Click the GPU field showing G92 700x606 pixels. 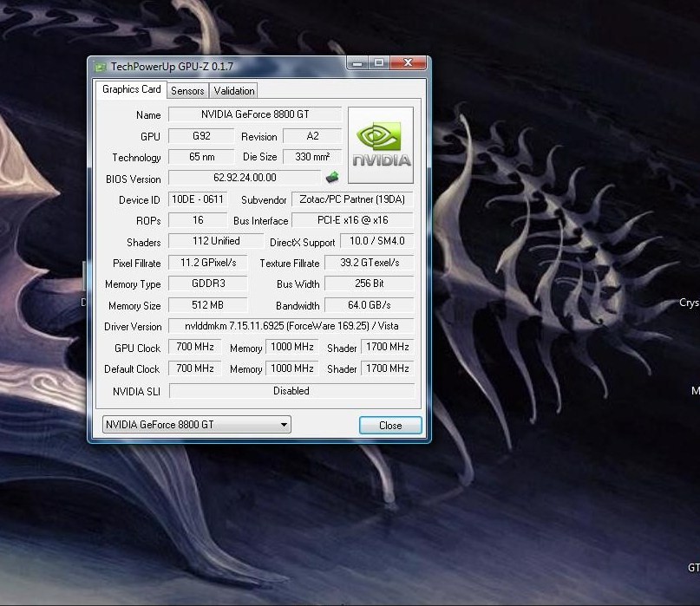point(201,135)
